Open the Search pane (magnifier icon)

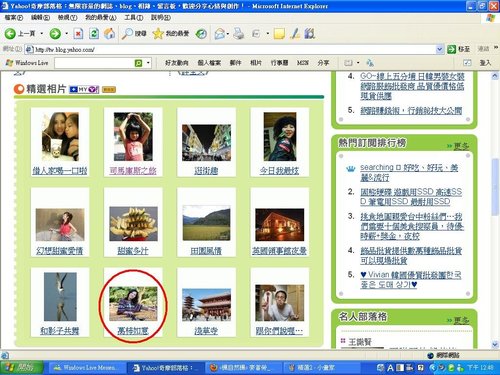[134, 33]
